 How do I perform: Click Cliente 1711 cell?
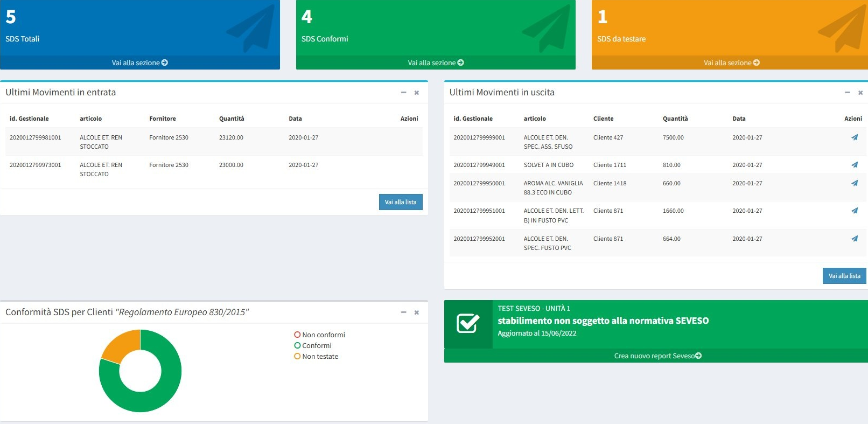[610, 165]
